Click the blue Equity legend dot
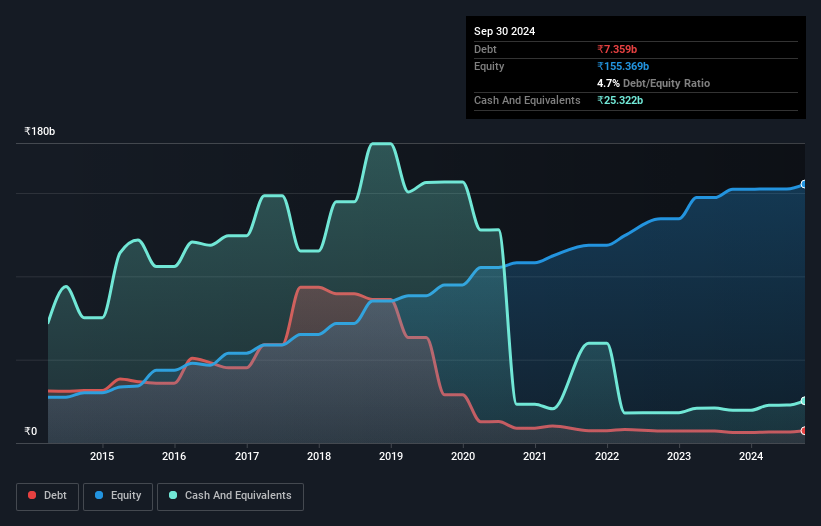The image size is (821, 526). pyautogui.click(x=99, y=495)
